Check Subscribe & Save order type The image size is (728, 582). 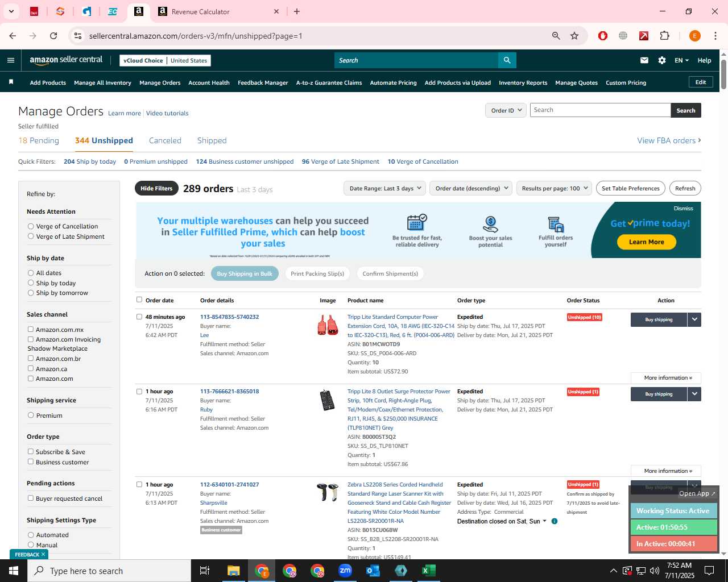[31, 452]
